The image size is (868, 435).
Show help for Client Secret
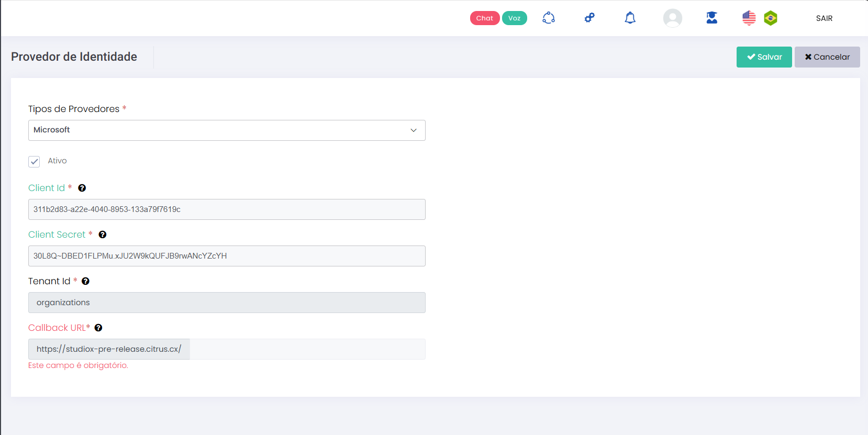click(x=103, y=235)
